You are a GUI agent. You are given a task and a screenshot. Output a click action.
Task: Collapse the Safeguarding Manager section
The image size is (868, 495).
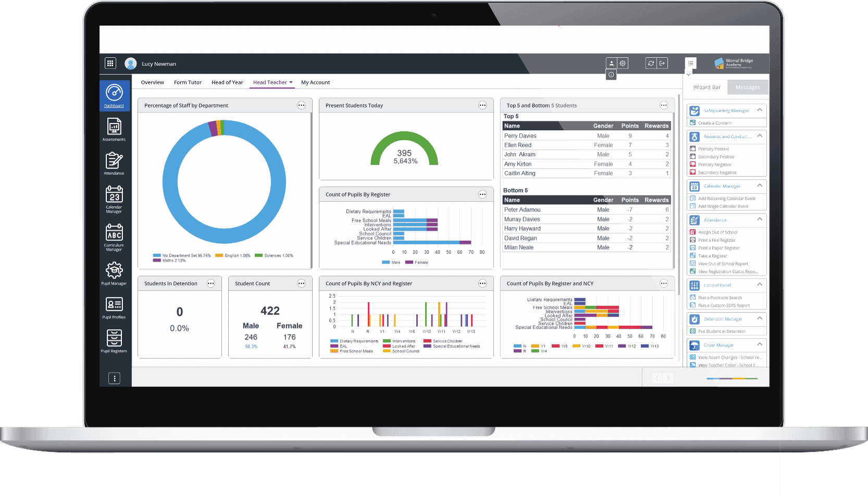[x=760, y=110]
